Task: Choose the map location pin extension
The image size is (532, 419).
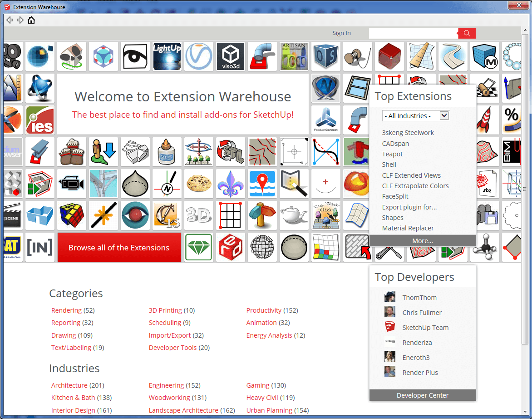Action: [x=262, y=184]
